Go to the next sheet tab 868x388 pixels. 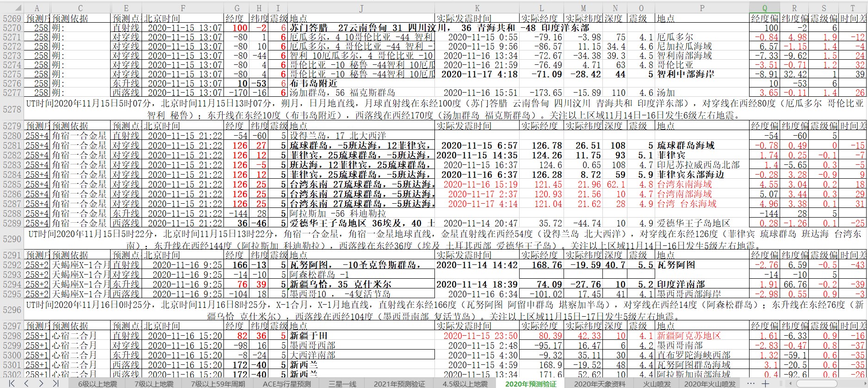(41, 383)
